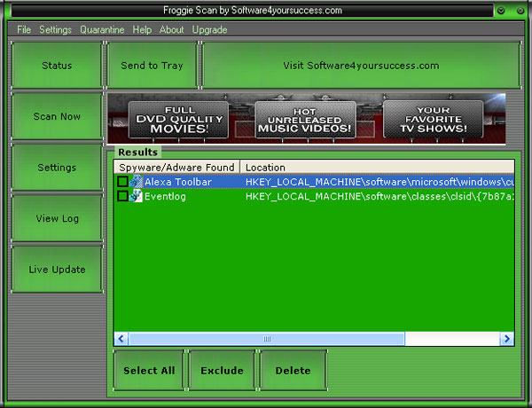Click the Delete button
Screen dimensions: 532x408
coord(293,371)
